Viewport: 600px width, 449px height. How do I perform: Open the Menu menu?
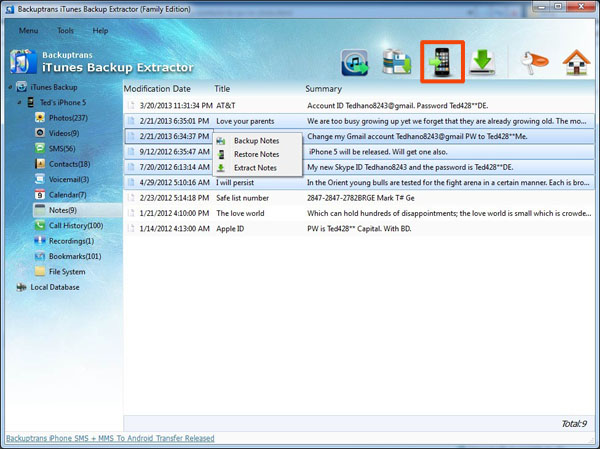(x=28, y=30)
